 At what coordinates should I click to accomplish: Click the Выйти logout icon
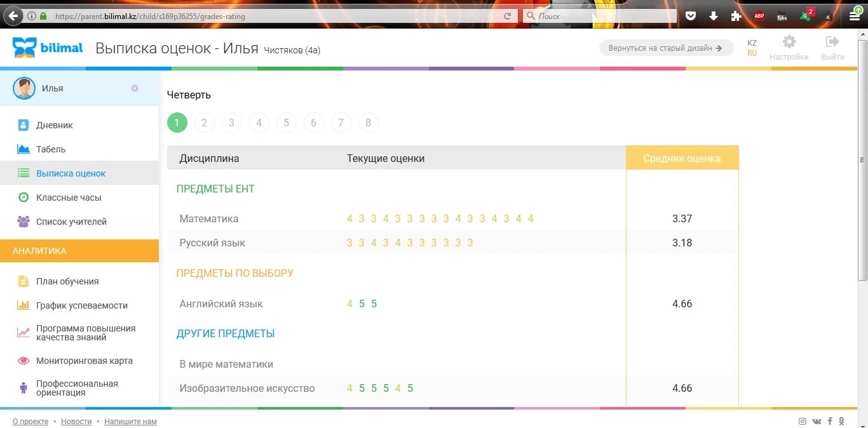click(832, 42)
